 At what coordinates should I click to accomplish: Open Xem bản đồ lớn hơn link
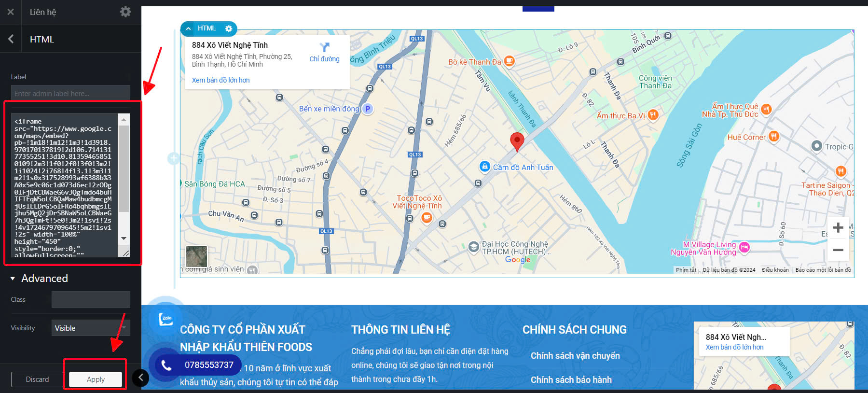tap(220, 80)
